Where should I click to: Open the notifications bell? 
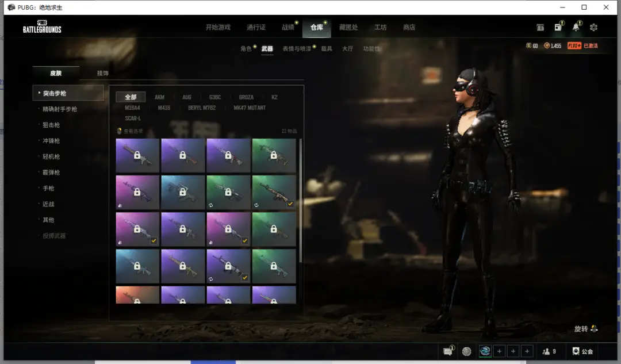576,27
